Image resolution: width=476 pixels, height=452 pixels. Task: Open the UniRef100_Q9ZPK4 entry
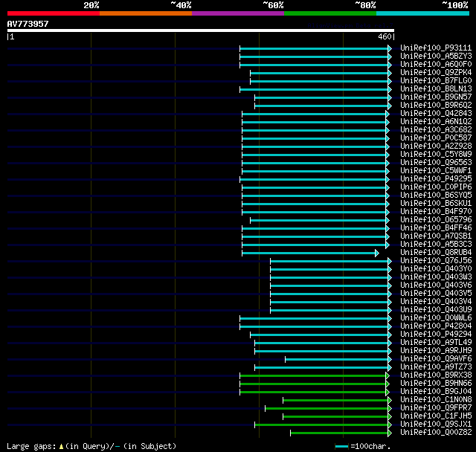pos(436,73)
